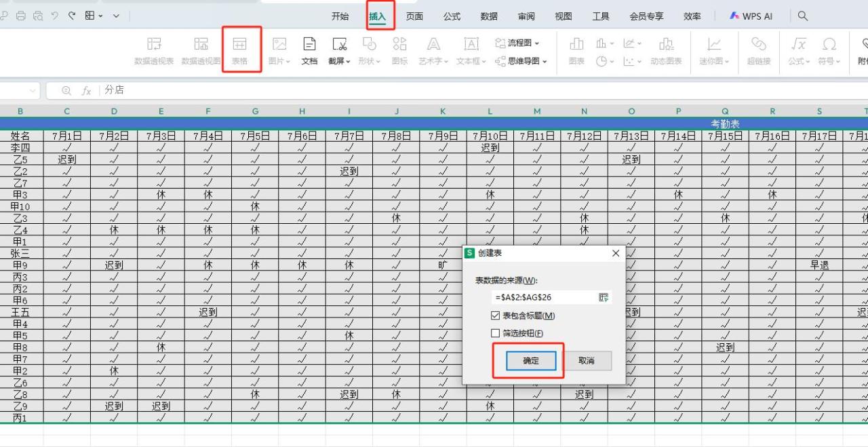Switch to the 审阅 tab
This screenshot has height=447, width=868.
pyautogui.click(x=526, y=16)
